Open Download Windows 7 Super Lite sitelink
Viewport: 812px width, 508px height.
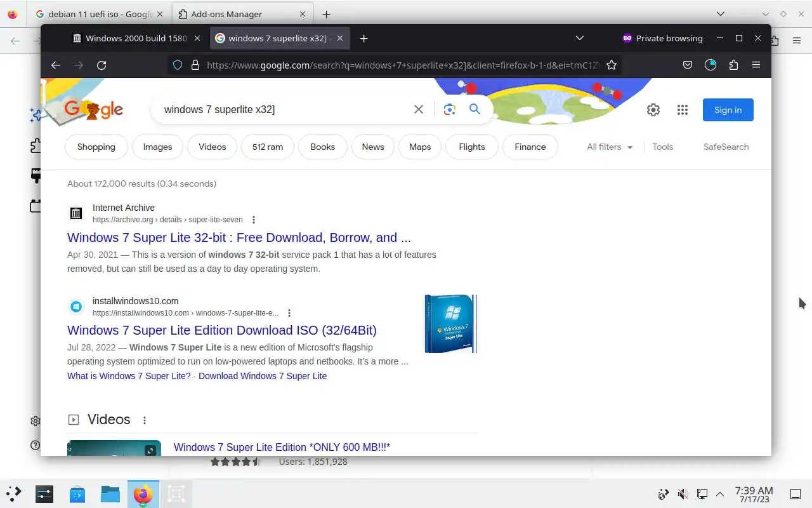click(x=263, y=376)
